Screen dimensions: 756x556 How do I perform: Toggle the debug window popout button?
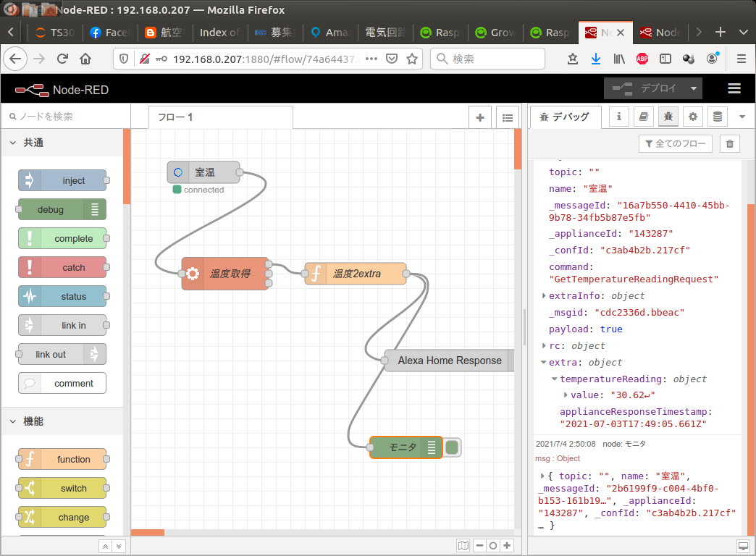(743, 546)
